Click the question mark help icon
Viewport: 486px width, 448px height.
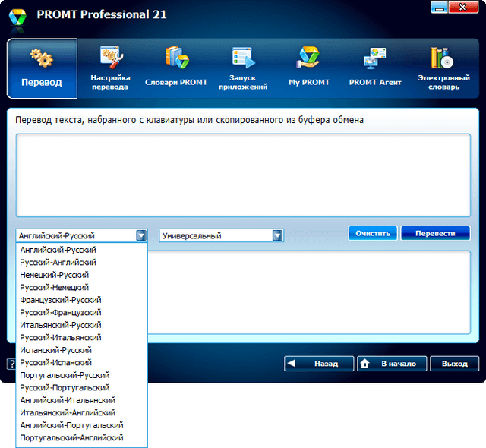tap(11, 364)
